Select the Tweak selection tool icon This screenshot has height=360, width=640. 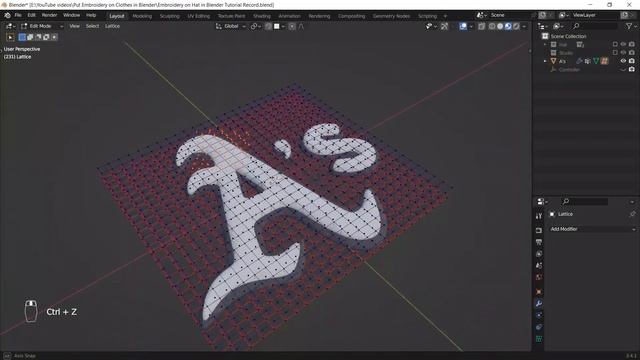pos(10,37)
